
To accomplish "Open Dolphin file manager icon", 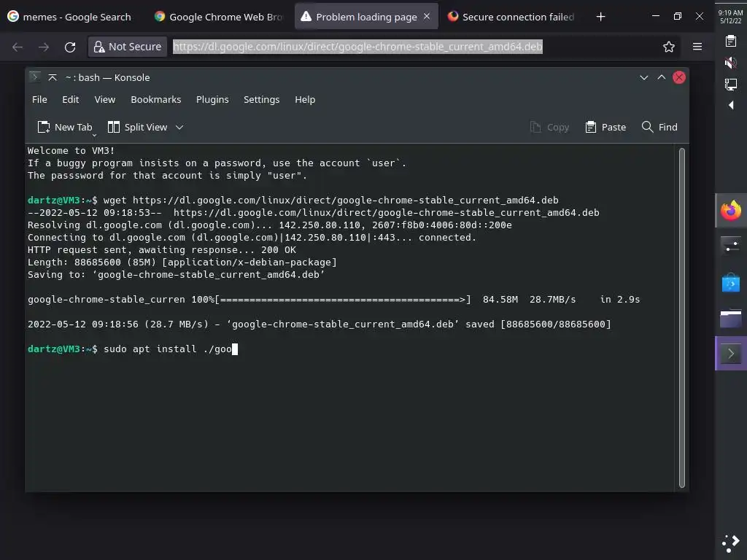I will click(731, 319).
